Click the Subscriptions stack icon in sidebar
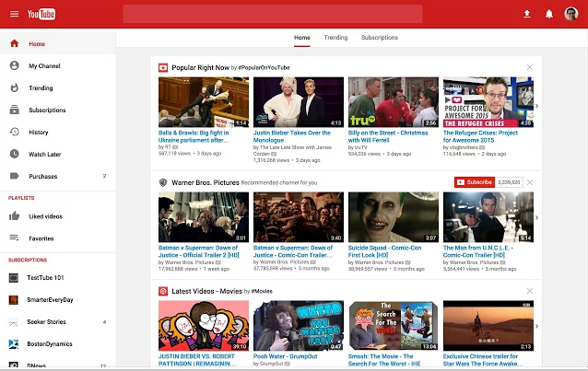588x371 pixels. click(x=14, y=110)
